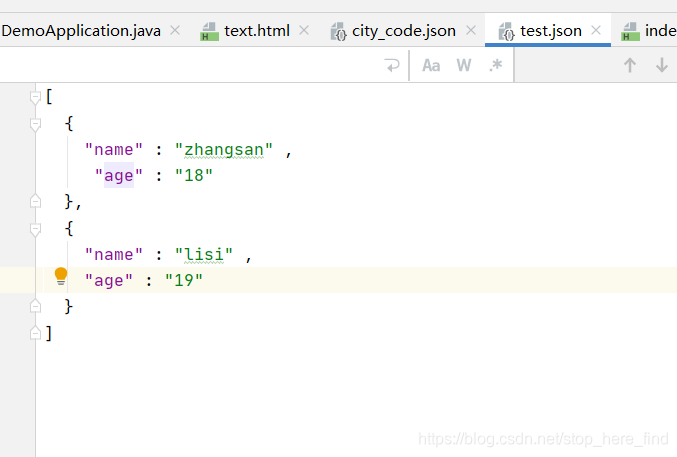Click the "19" value
This screenshot has height=457, width=677.
pos(184,280)
